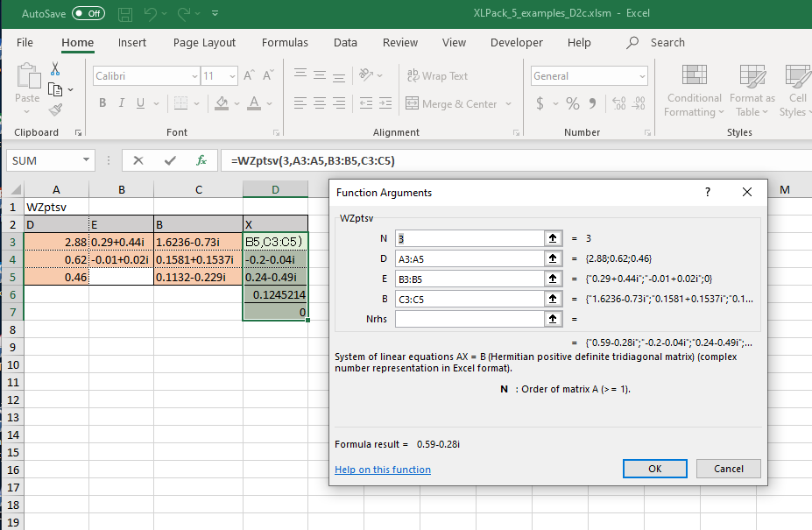Click the Cut scissors icon
The height and width of the screenshot is (530, 812).
tap(55, 68)
